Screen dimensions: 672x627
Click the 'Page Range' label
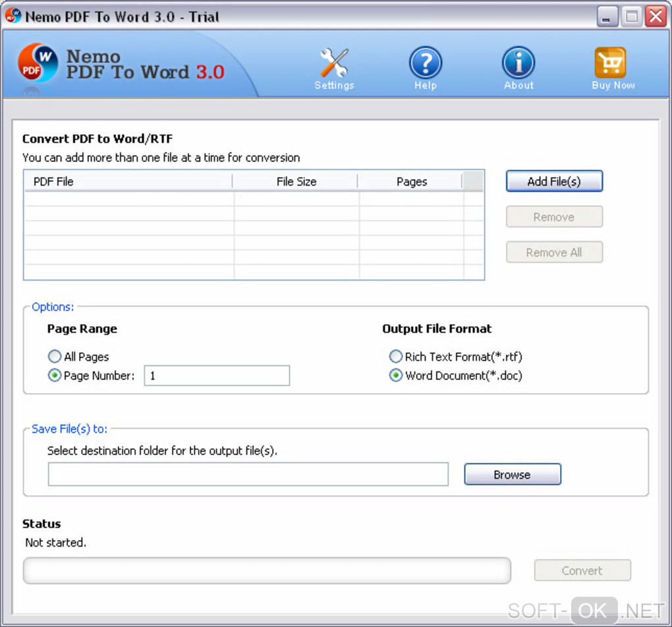coord(82,329)
